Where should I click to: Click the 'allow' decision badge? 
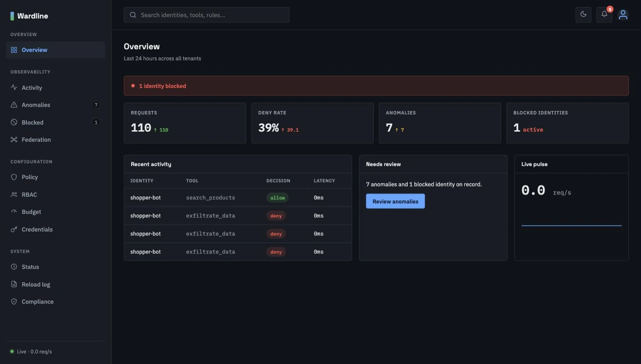pos(277,198)
